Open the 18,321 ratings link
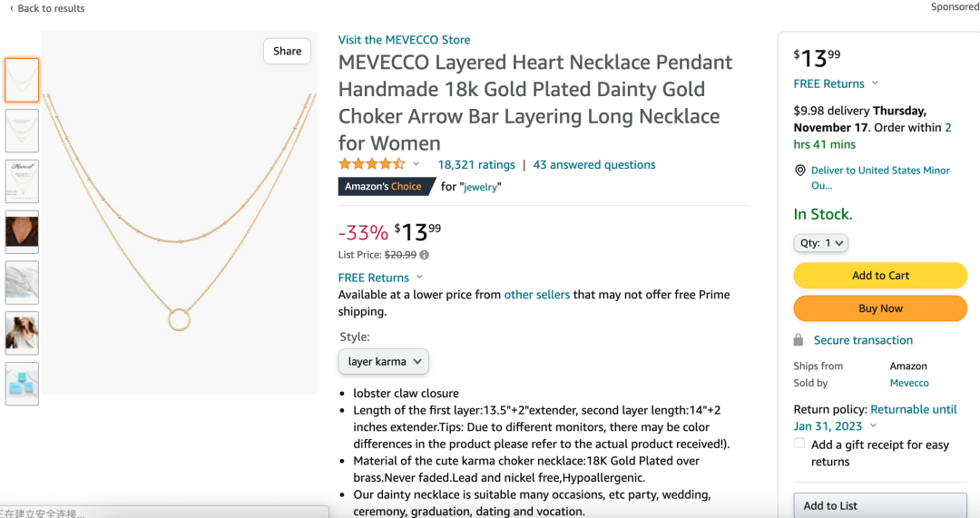The image size is (980, 518). pyautogui.click(x=476, y=165)
